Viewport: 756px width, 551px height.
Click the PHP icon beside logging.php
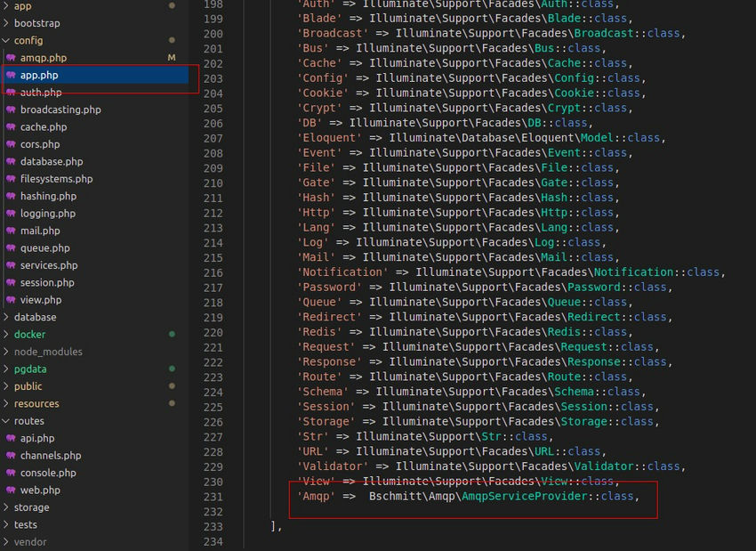point(11,214)
